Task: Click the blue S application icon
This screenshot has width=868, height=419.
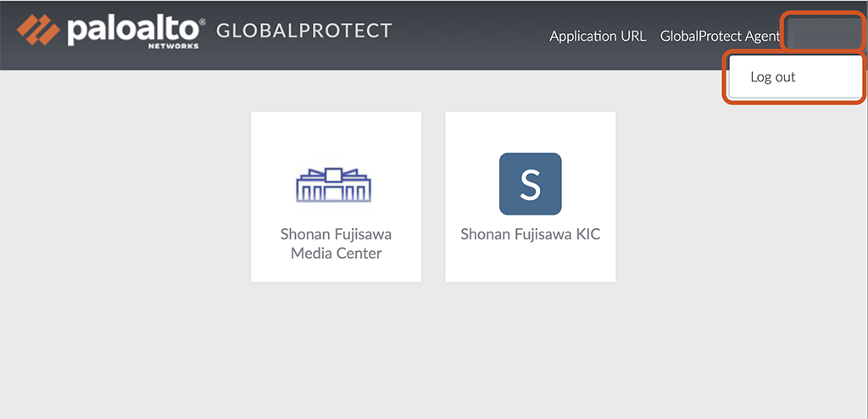Action: click(x=530, y=184)
